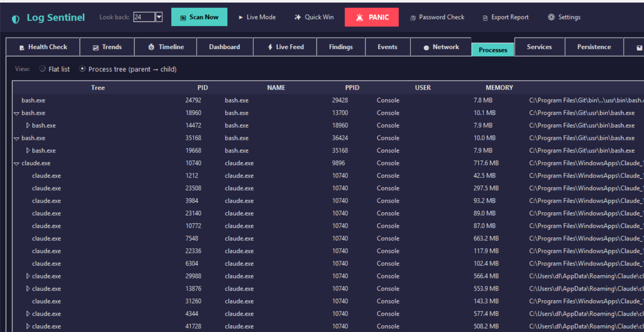Collapse the bash.exe PID 18960 node

pyautogui.click(x=17, y=113)
